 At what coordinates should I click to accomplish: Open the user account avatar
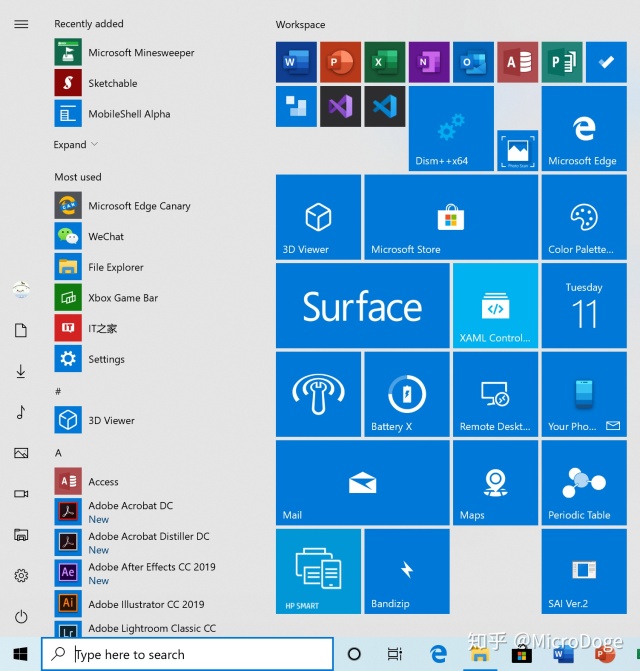(x=21, y=290)
